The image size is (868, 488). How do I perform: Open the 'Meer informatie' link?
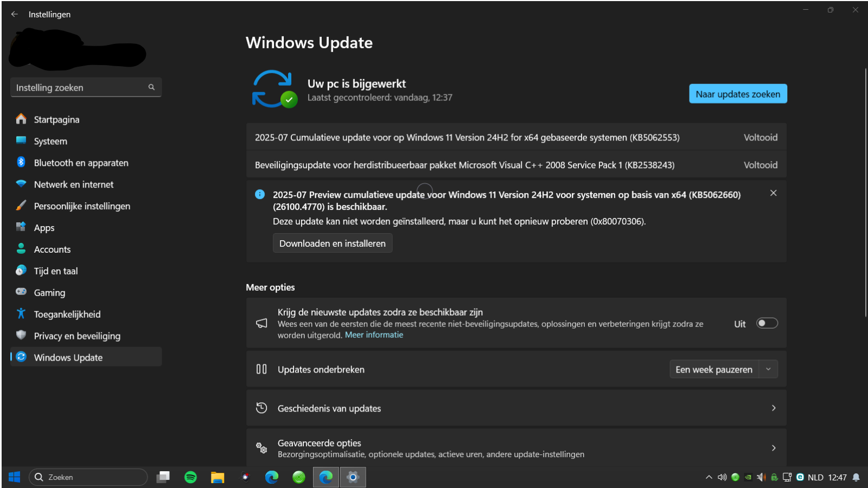click(374, 335)
